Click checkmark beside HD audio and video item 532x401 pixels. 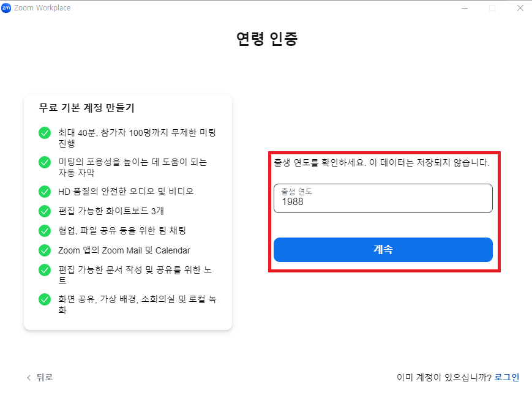click(44, 191)
